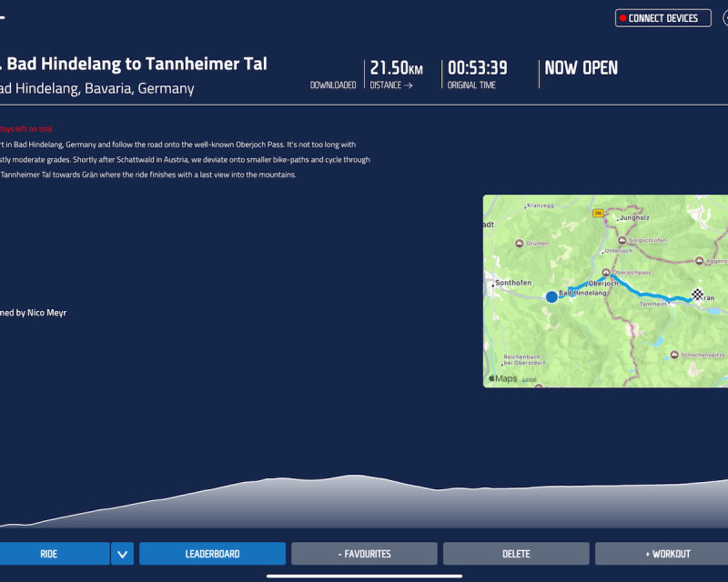Click the 310 road sign on map
This screenshot has width=728, height=582.
coord(599,214)
